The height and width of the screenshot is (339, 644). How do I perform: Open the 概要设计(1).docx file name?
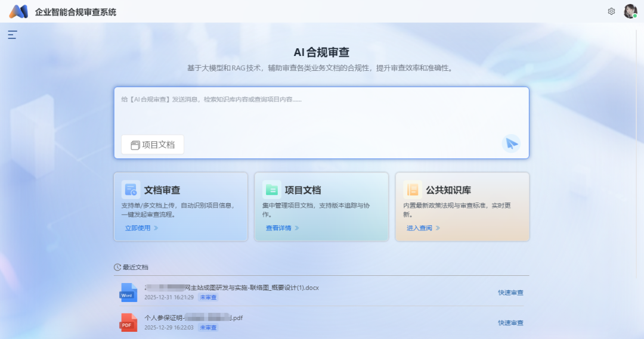click(x=231, y=288)
